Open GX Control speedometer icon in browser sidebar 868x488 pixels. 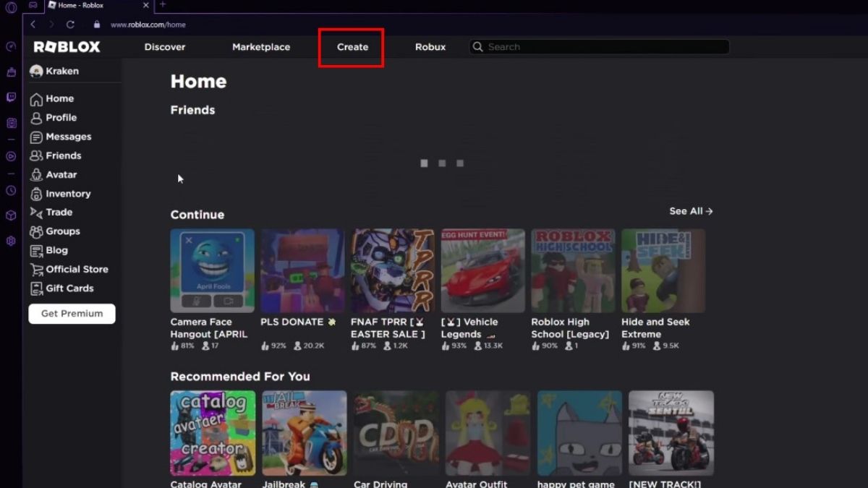[x=11, y=47]
